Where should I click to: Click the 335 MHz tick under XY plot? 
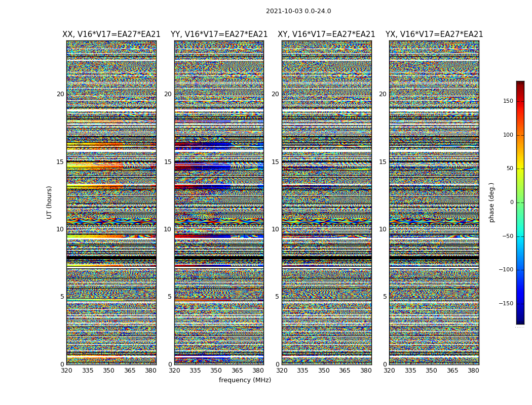(303, 371)
